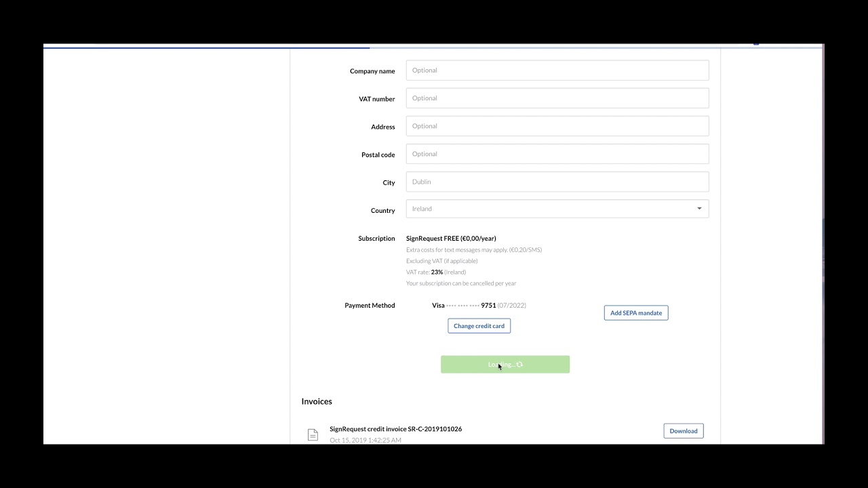This screenshot has height=488, width=868.
Task: Click the City field showing Dublin
Action: click(557, 182)
